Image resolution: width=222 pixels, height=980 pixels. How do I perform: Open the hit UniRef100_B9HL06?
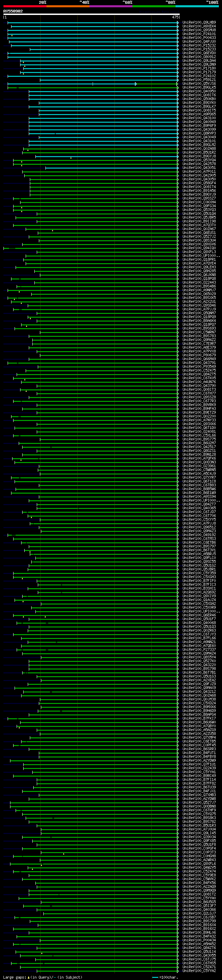(199, 932)
